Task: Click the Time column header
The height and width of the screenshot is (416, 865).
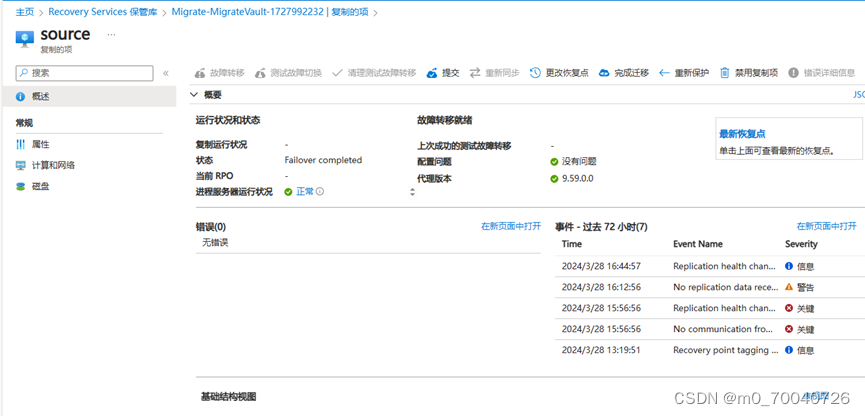Action: [572, 244]
